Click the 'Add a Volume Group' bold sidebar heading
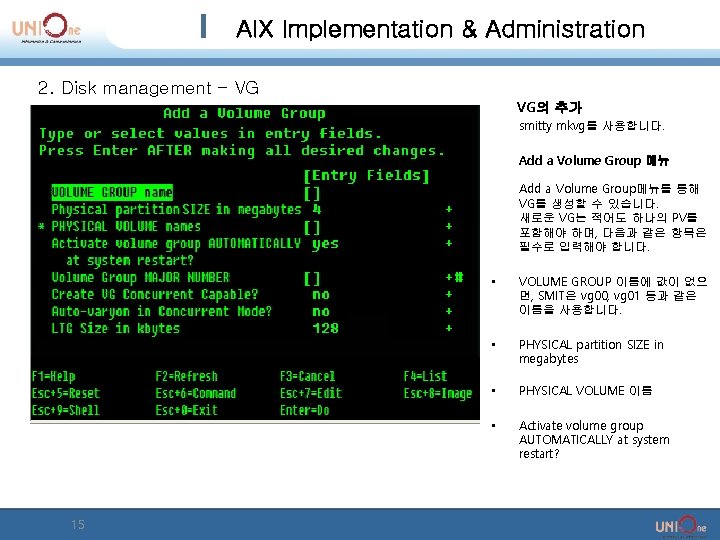This screenshot has width=720, height=540. click(x=593, y=160)
